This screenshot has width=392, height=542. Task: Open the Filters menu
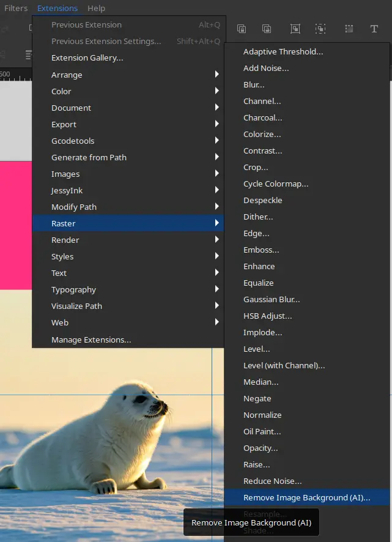click(16, 8)
